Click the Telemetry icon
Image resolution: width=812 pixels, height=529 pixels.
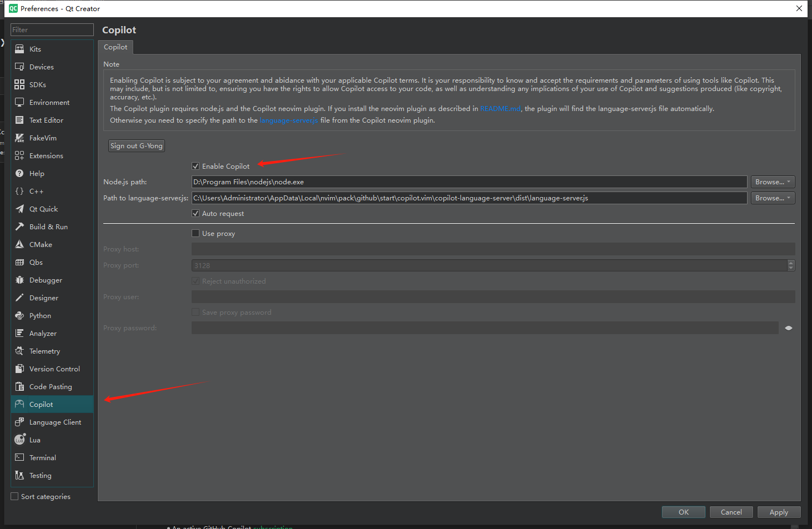19,351
